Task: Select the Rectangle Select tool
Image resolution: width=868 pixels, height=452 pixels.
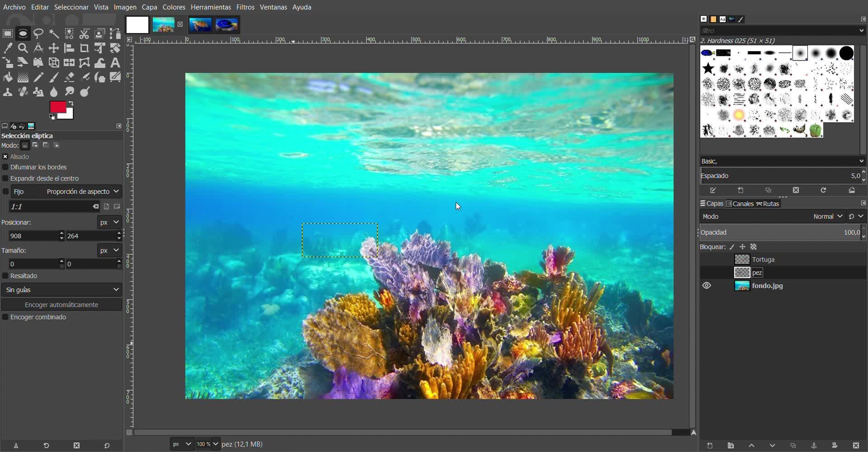Action: (8, 34)
